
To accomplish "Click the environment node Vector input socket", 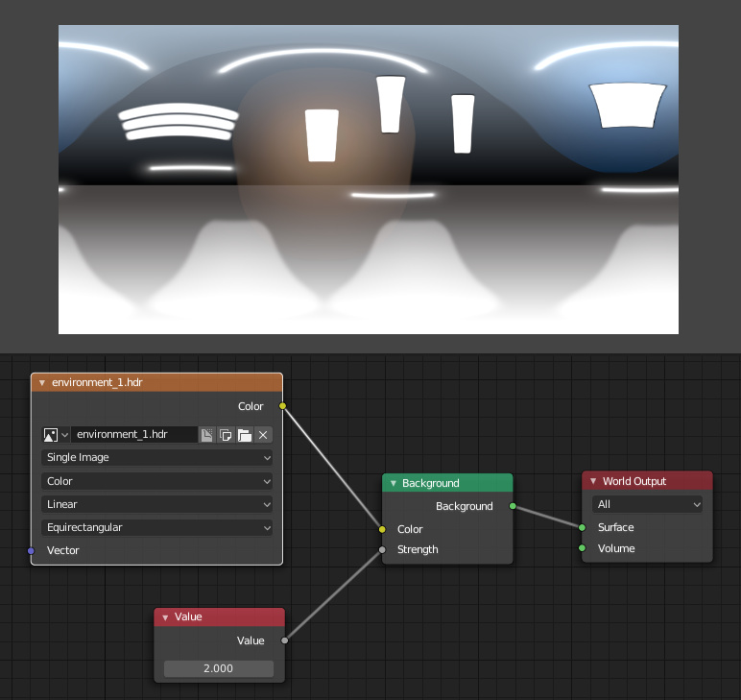I will click(x=31, y=550).
